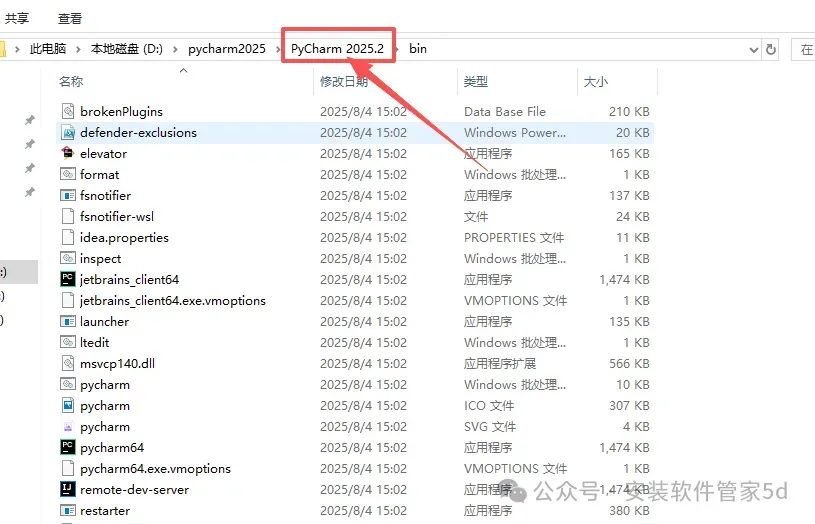The height and width of the screenshot is (524, 815).
Task: Select the jetbrains_client64 PC icon
Action: click(x=68, y=279)
